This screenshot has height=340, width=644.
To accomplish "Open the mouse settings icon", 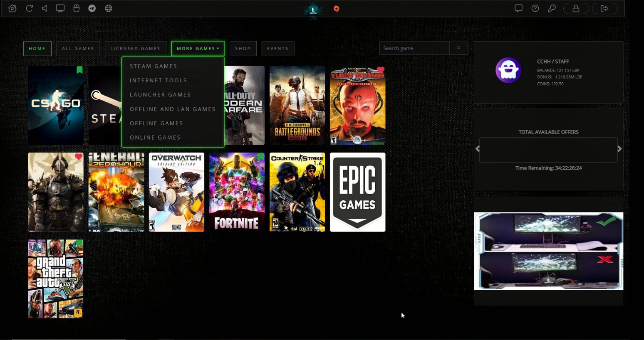I will click(x=76, y=8).
